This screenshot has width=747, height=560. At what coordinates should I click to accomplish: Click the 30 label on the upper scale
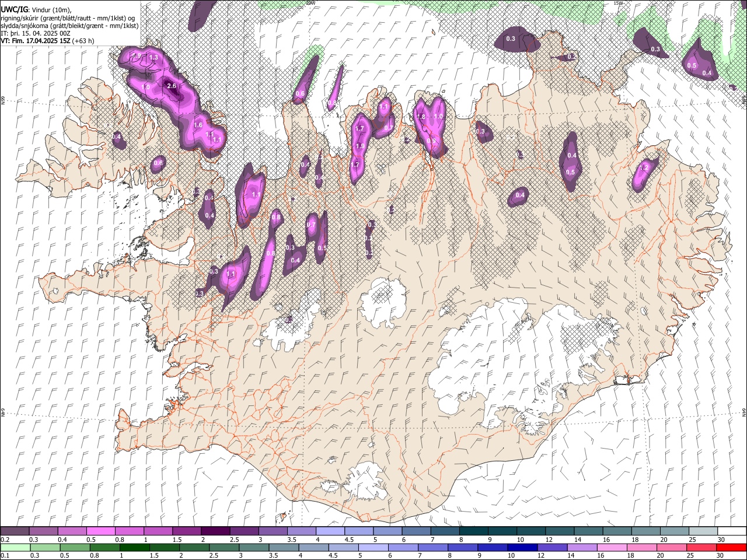point(721,540)
